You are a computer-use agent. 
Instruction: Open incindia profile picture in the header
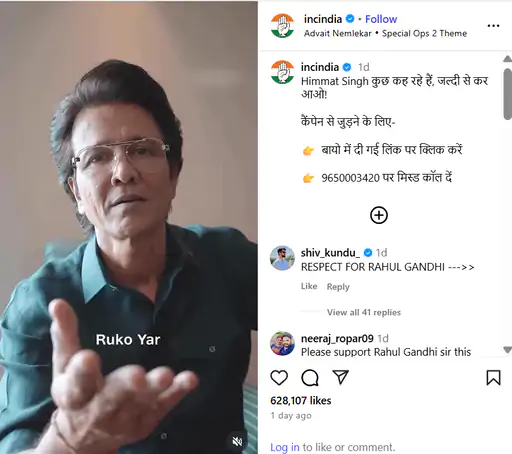(282, 25)
